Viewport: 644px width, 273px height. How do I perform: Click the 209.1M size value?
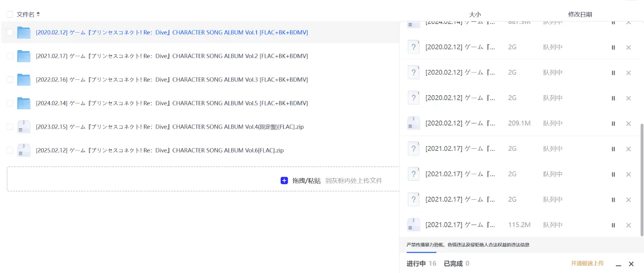pos(519,123)
